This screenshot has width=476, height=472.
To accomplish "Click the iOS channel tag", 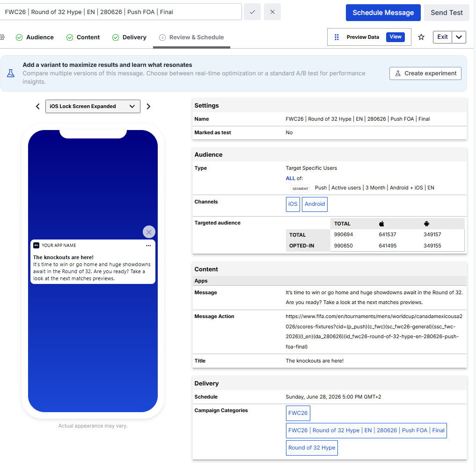I will click(x=293, y=204).
